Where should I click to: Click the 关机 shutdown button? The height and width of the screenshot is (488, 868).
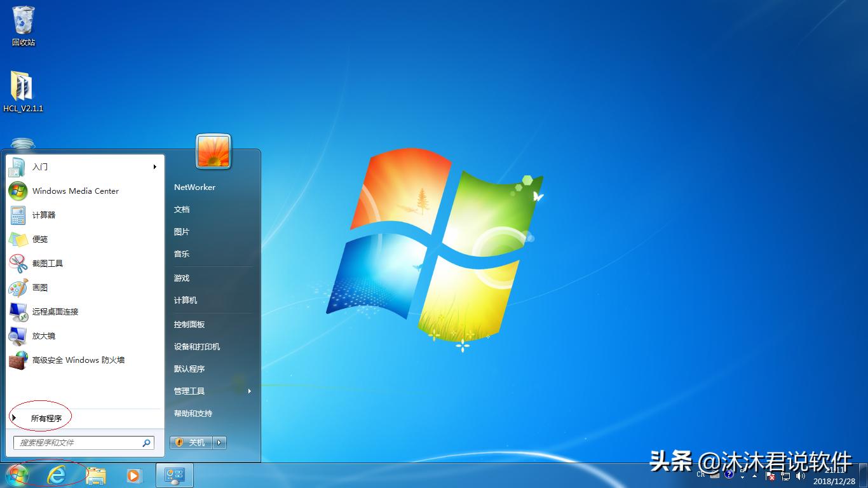(191, 442)
